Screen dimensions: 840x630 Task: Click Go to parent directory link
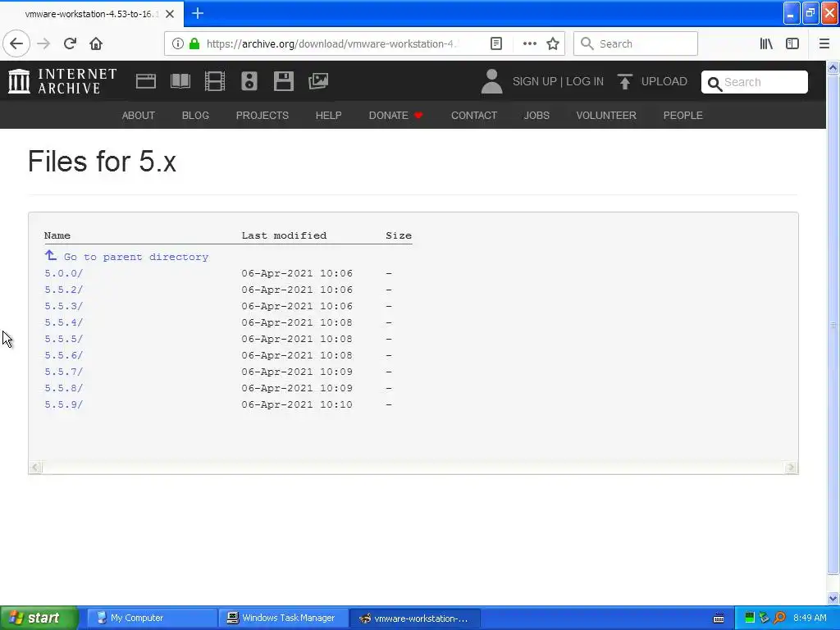126,257
